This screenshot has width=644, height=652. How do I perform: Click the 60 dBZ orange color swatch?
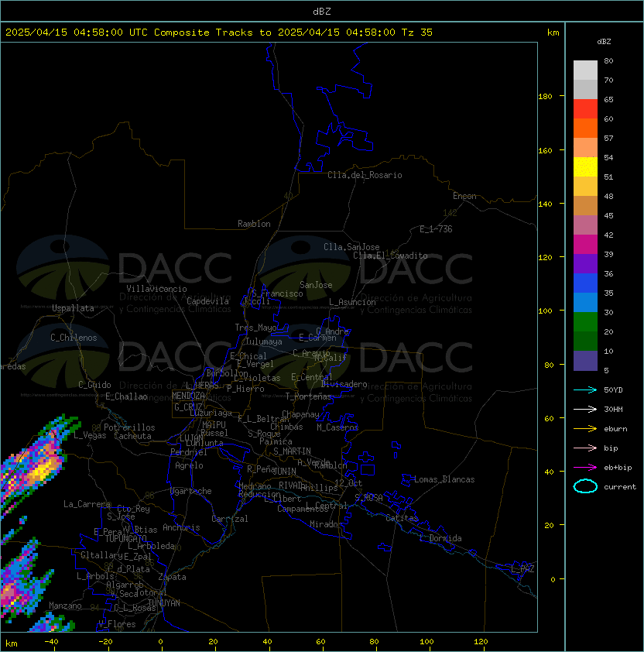[585, 128]
